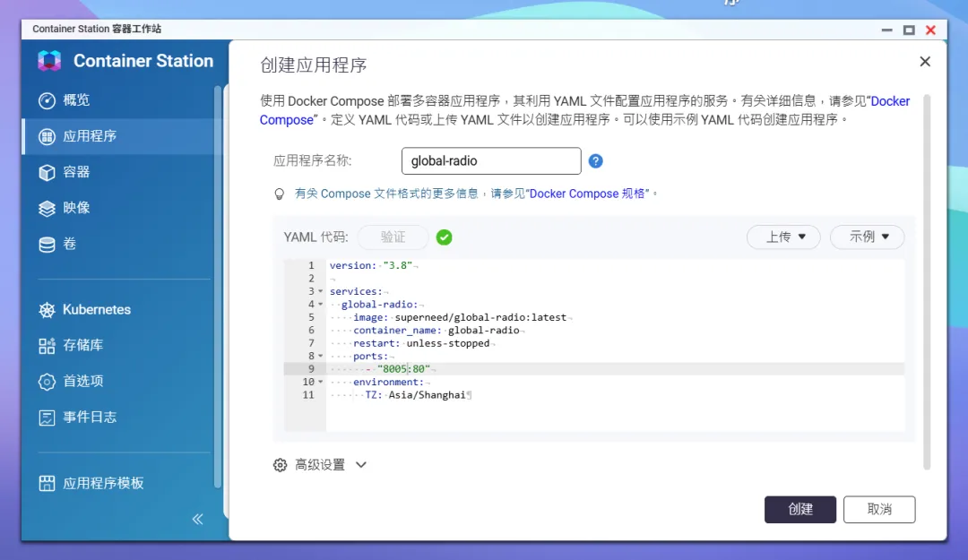The width and height of the screenshot is (968, 560).
Task: Click the green validation checkmark icon
Action: [444, 237]
